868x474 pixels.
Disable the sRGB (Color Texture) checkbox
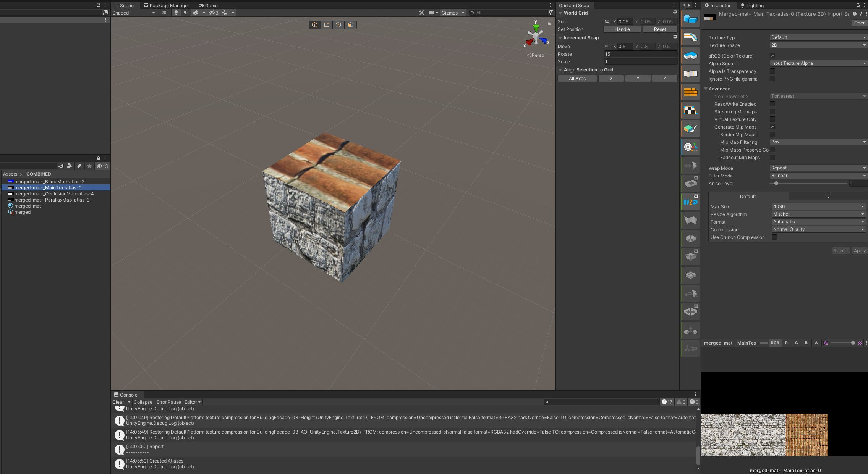point(772,56)
